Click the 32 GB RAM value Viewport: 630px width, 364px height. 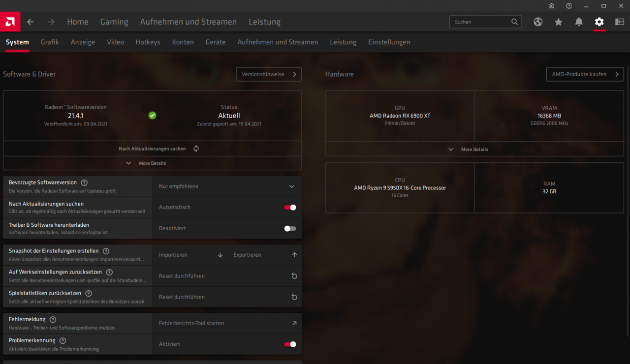coord(549,191)
